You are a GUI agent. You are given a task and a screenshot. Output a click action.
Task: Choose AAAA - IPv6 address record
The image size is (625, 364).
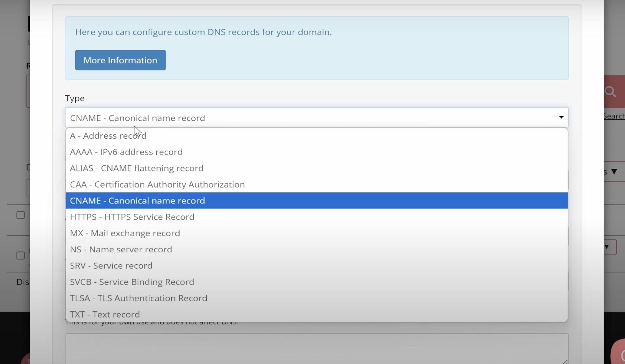pyautogui.click(x=126, y=152)
